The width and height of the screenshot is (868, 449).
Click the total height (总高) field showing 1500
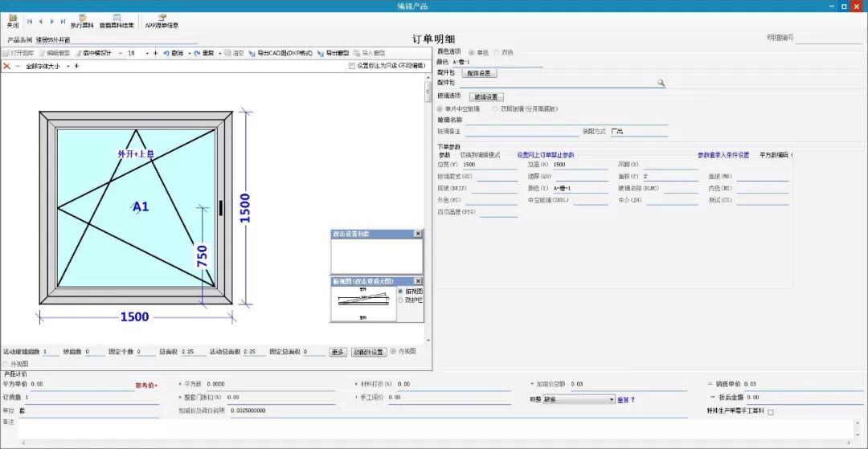point(580,165)
